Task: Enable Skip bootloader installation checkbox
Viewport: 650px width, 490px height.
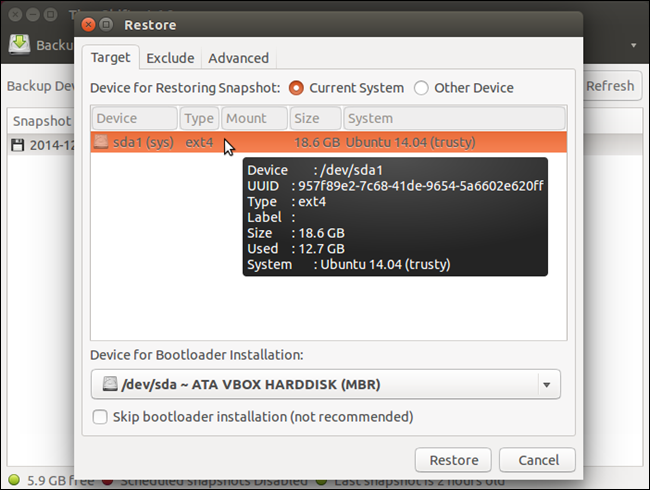Action: point(100,417)
